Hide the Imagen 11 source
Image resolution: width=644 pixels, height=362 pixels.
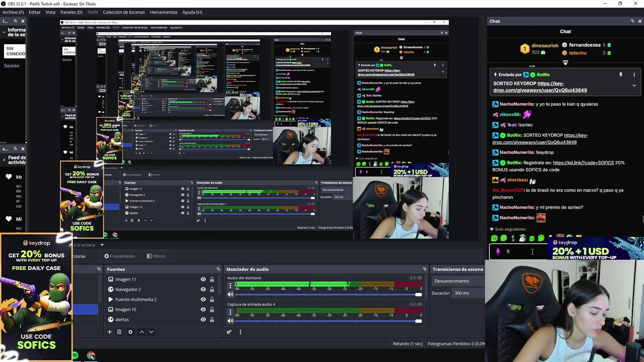click(x=203, y=279)
